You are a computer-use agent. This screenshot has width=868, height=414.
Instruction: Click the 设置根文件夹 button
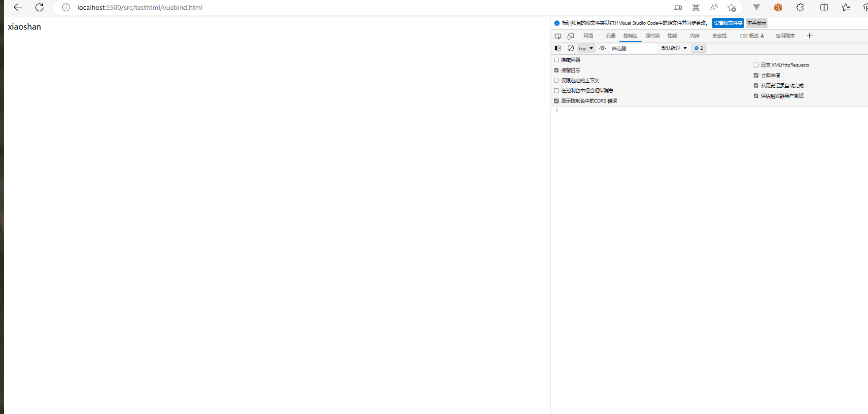[728, 23]
